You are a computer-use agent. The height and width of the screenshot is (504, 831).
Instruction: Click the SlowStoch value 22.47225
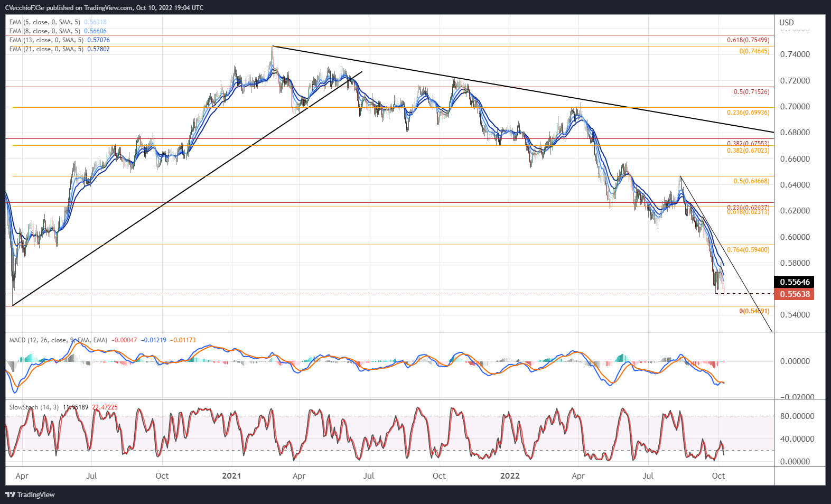(105, 407)
